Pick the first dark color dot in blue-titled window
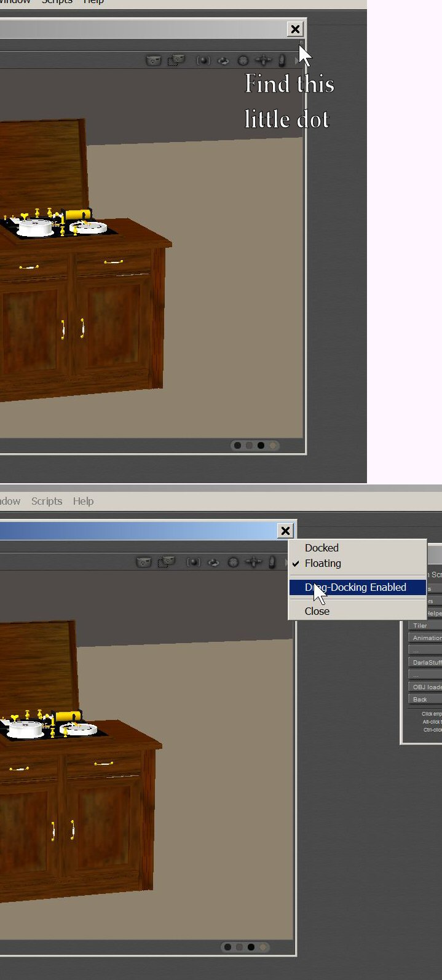The height and width of the screenshot is (980, 442). 228,947
